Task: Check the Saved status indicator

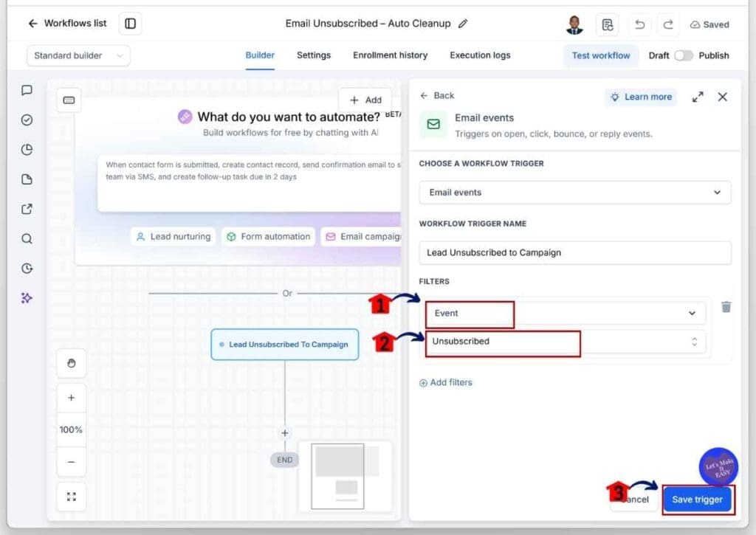Action: click(709, 24)
